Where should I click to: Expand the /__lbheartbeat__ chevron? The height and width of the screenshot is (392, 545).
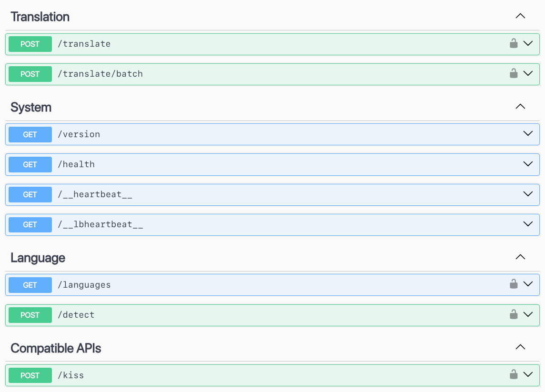[528, 224]
